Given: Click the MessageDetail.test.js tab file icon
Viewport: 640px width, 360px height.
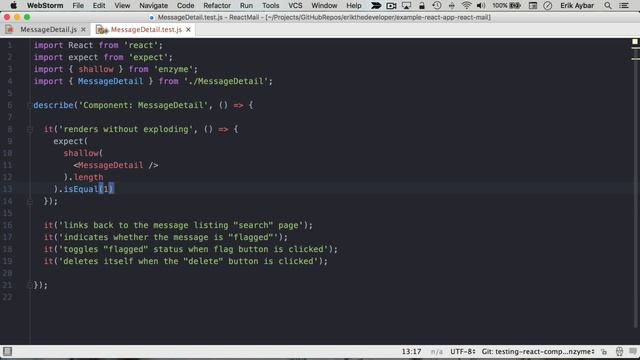Looking at the screenshot, I should pyautogui.click(x=101, y=29).
